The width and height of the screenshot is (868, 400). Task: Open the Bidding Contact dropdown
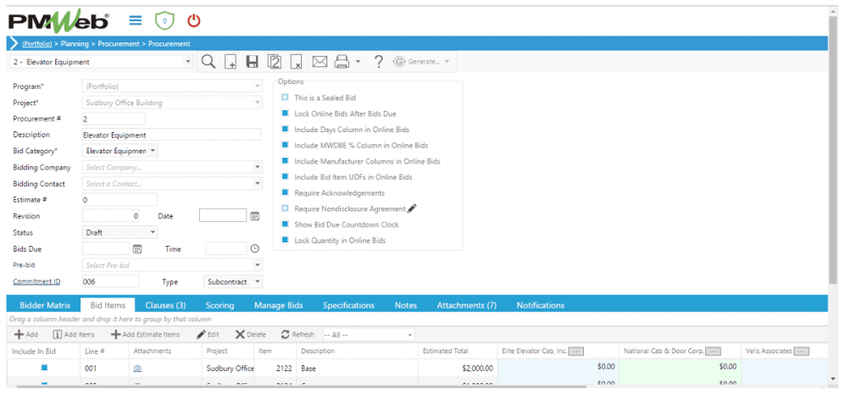coord(257,184)
